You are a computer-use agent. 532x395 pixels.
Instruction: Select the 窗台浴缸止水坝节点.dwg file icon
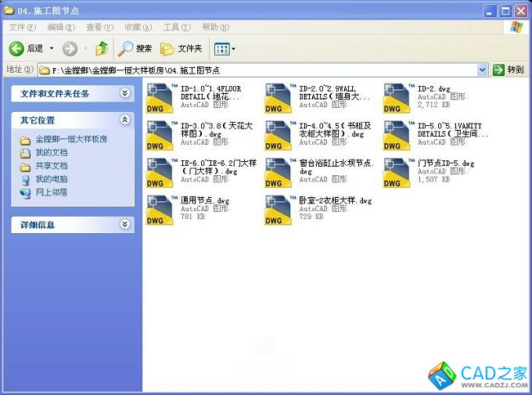pos(279,173)
